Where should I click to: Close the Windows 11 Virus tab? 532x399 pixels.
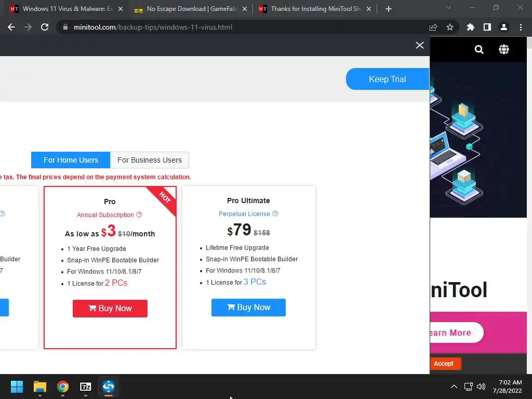coord(121,9)
